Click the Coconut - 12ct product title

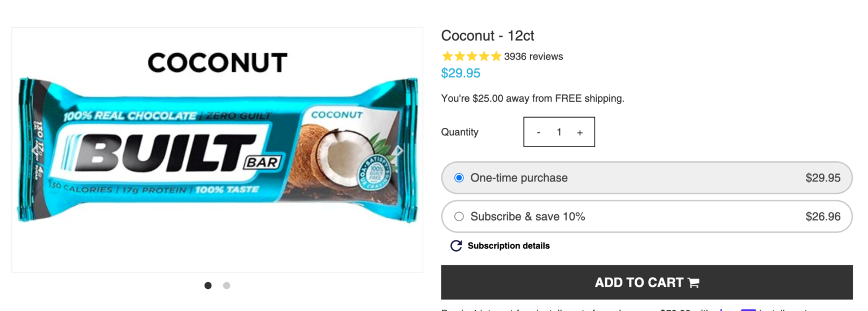pos(488,36)
